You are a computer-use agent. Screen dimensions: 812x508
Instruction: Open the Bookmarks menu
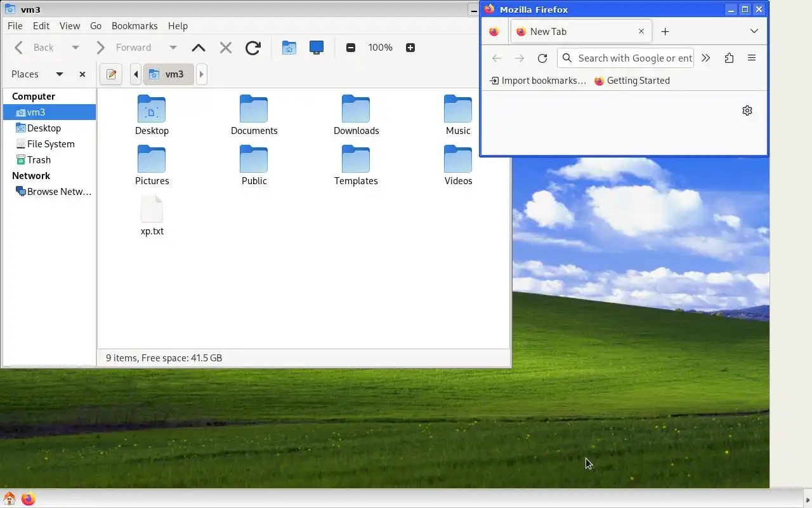tap(134, 26)
